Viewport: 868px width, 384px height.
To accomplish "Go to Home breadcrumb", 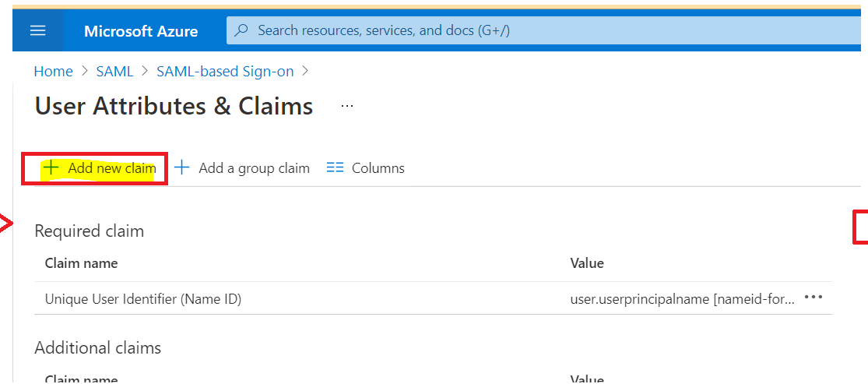I will coord(53,72).
